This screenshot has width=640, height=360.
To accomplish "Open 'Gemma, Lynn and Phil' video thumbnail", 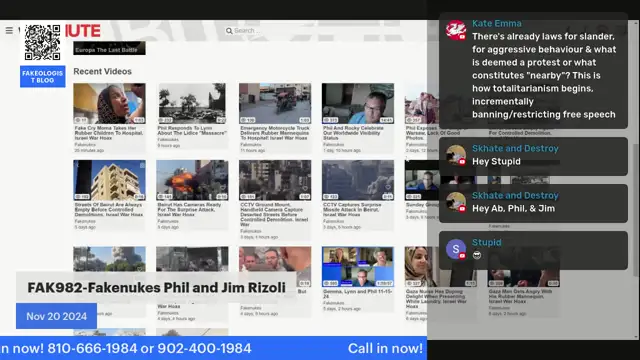I will (x=358, y=267).
